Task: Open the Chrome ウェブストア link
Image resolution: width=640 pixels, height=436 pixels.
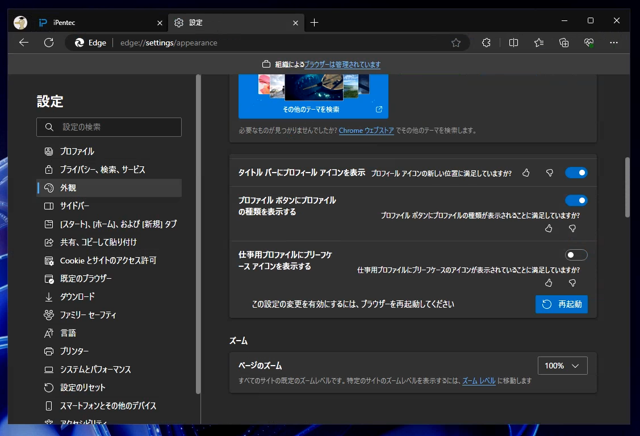Action: point(366,131)
